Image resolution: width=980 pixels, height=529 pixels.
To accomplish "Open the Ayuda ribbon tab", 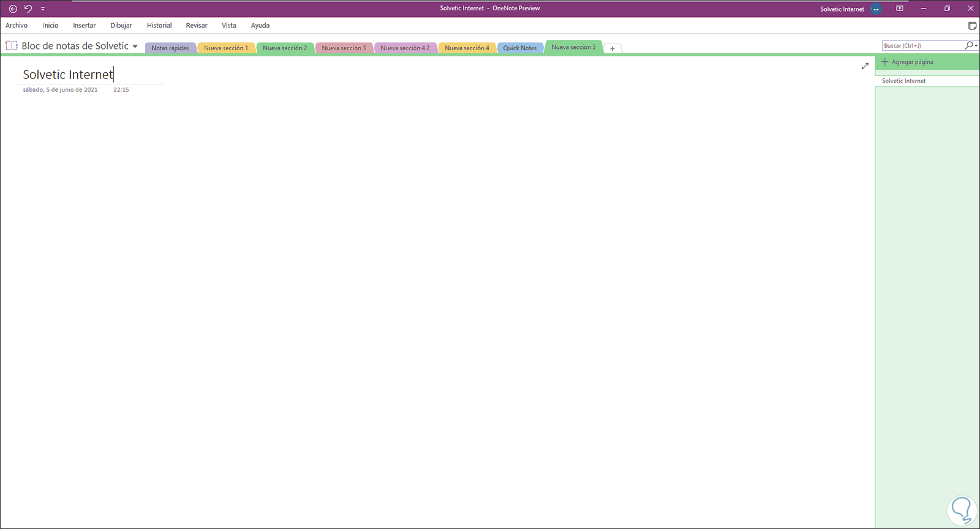I will [x=260, y=26].
